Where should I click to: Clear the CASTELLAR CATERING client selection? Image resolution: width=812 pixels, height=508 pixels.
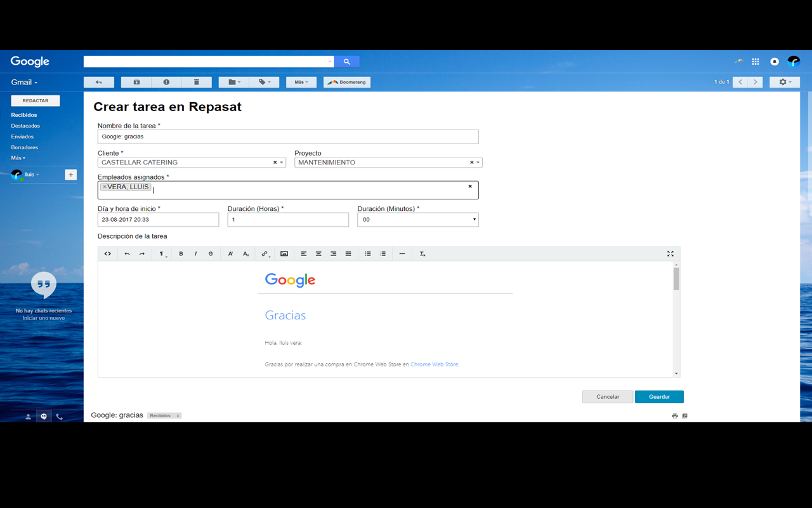coord(275,163)
